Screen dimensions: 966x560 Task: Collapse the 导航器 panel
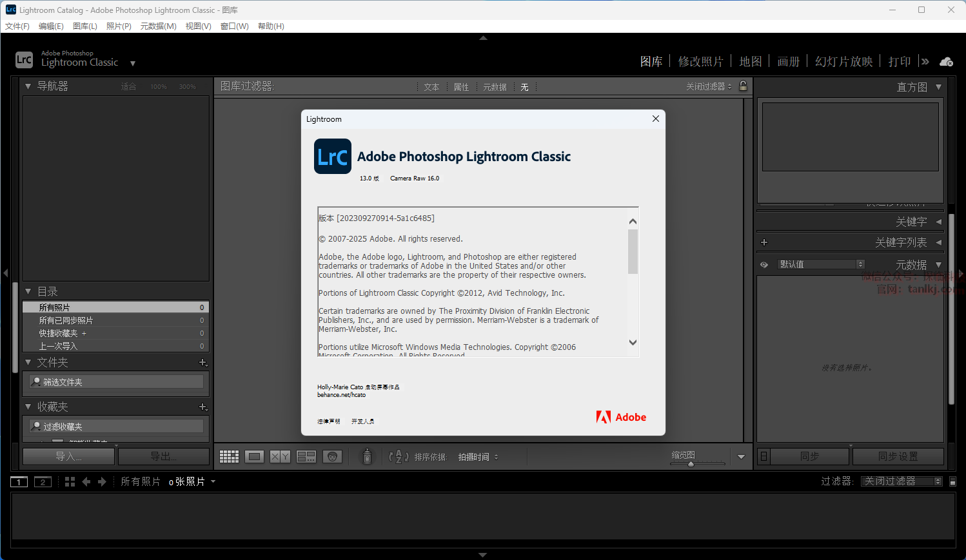(28, 86)
